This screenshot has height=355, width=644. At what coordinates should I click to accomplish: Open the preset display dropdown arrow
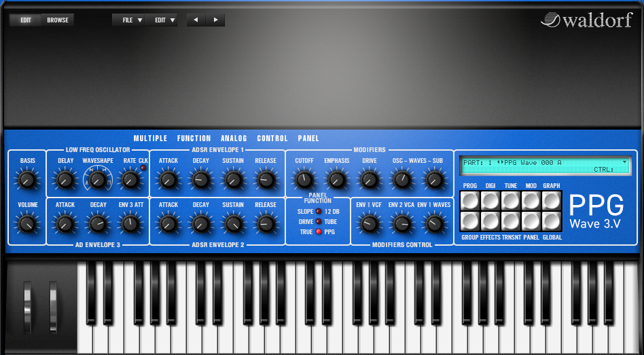click(x=625, y=162)
